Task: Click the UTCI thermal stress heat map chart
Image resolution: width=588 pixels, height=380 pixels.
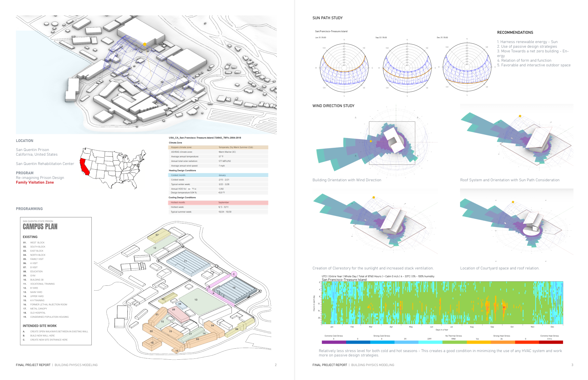Action: [442, 303]
